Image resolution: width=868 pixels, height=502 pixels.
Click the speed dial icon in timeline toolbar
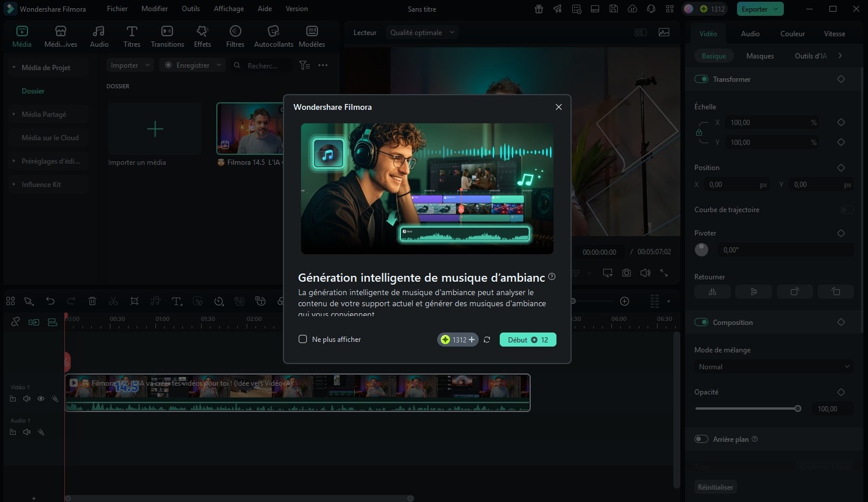219,301
